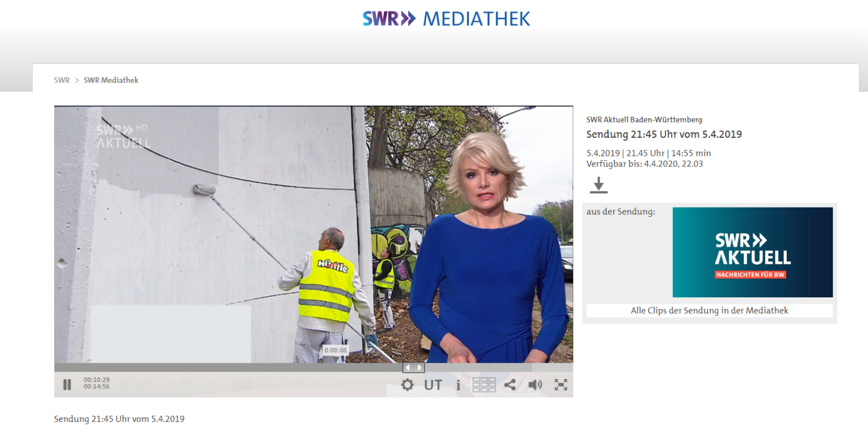Open the chapter grid overview icon

(484, 385)
